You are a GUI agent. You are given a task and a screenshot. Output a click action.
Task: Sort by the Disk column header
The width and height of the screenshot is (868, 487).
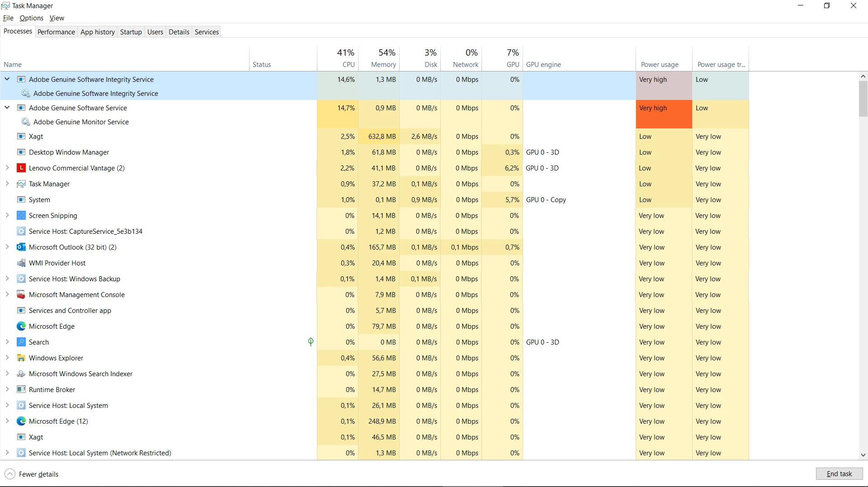(420, 58)
